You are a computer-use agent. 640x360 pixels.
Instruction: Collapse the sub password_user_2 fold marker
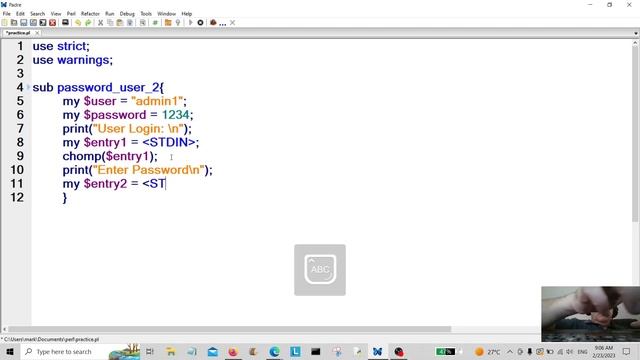click(28, 87)
